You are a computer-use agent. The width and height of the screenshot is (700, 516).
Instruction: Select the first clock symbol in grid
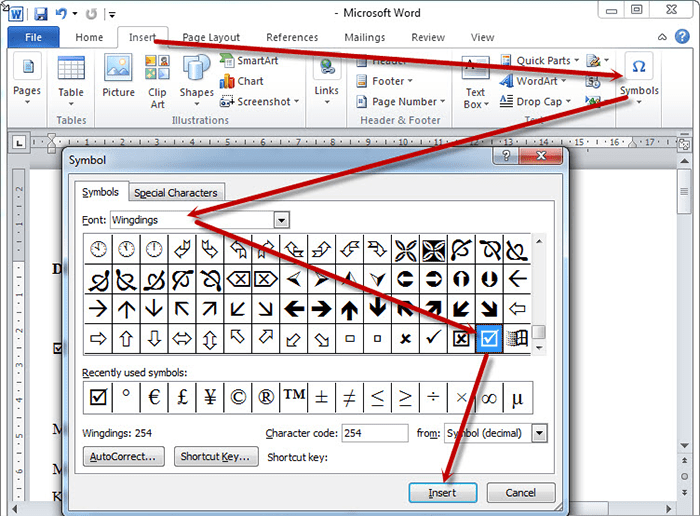coord(98,249)
